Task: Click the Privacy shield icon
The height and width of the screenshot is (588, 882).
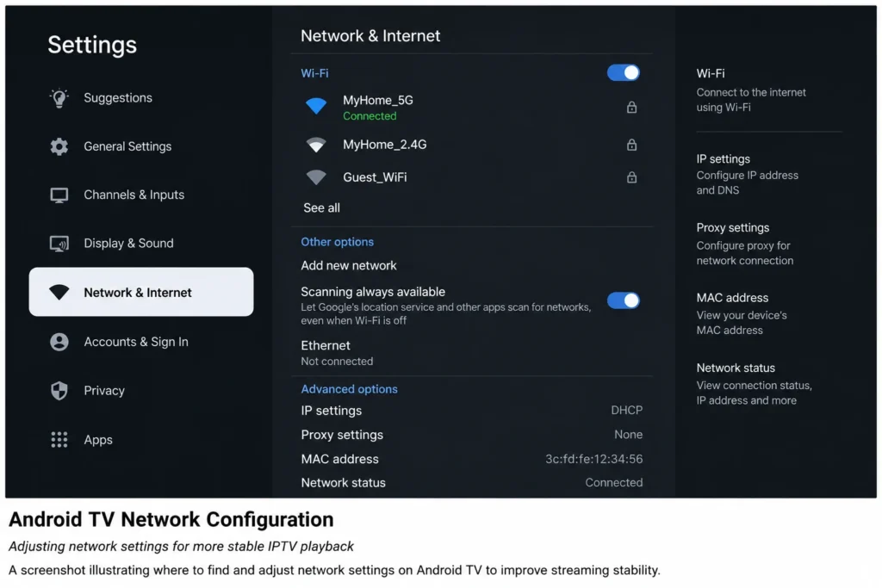Action: pos(59,391)
